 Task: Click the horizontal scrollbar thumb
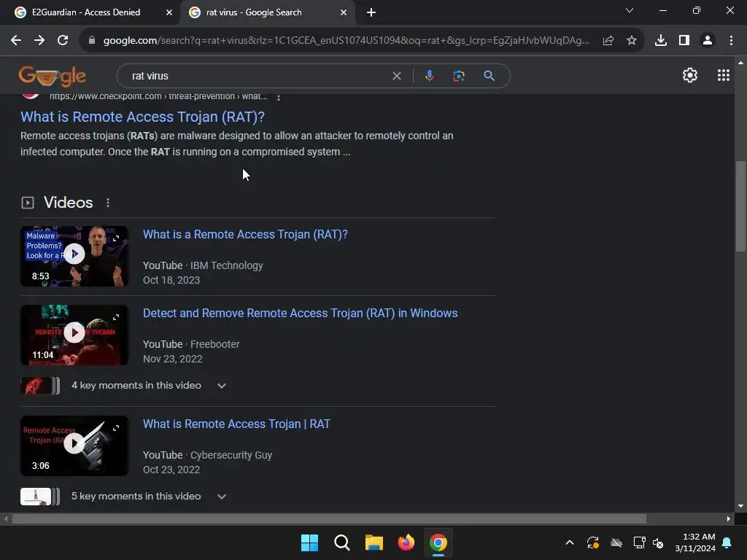coord(329,518)
